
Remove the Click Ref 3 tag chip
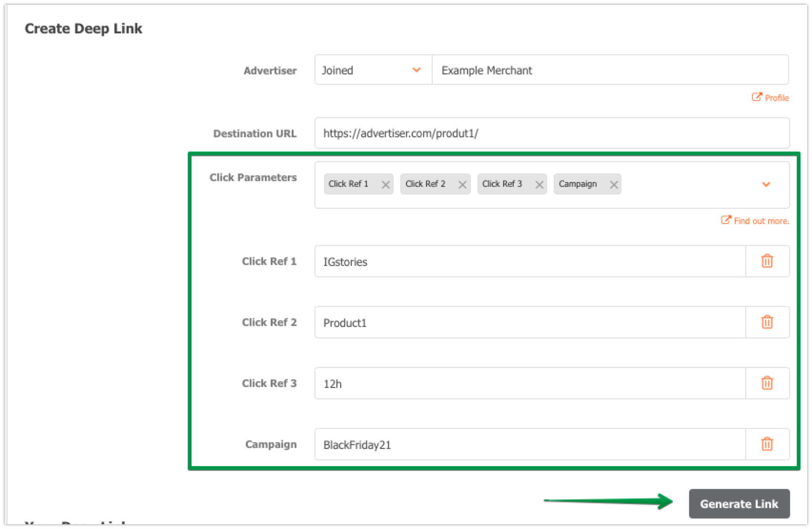pyautogui.click(x=539, y=185)
